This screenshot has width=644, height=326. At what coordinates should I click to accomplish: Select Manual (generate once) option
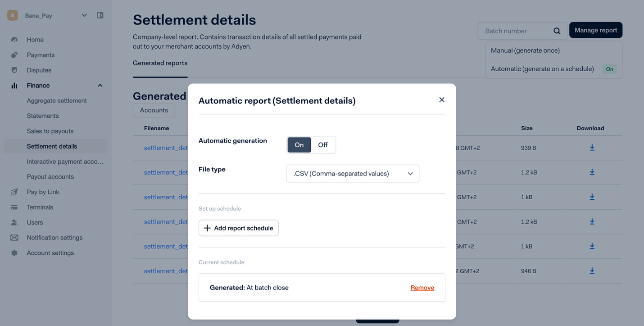click(x=525, y=51)
